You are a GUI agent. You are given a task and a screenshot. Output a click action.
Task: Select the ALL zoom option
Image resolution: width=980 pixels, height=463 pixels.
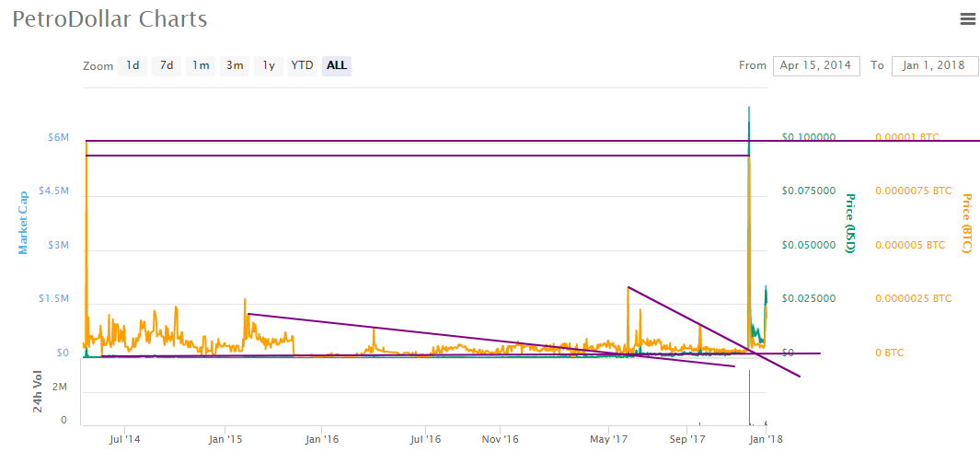pyautogui.click(x=337, y=65)
